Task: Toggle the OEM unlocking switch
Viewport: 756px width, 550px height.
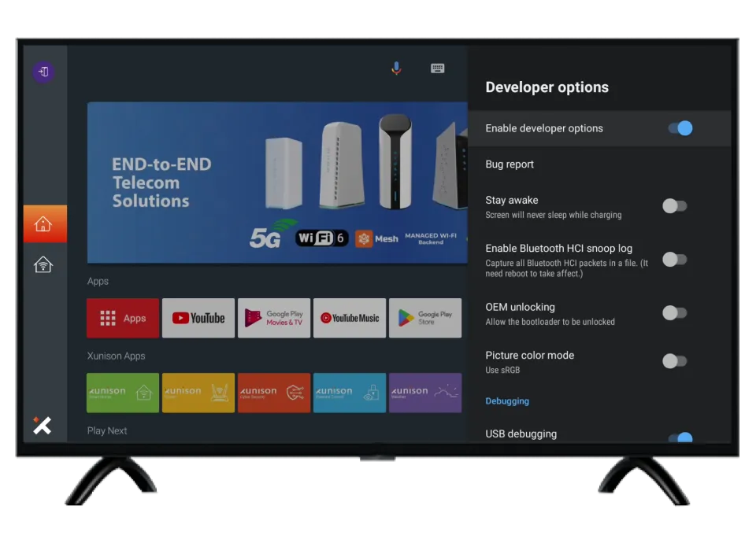Action: 675,313
